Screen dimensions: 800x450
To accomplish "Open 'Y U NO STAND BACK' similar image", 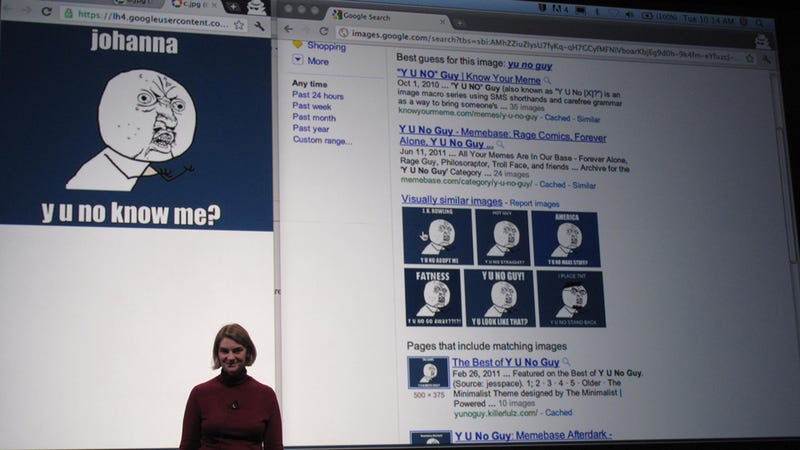I will click(x=571, y=299).
